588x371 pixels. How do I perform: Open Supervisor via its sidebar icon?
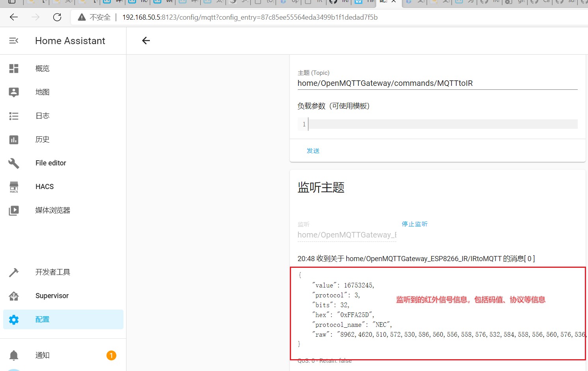(x=13, y=295)
